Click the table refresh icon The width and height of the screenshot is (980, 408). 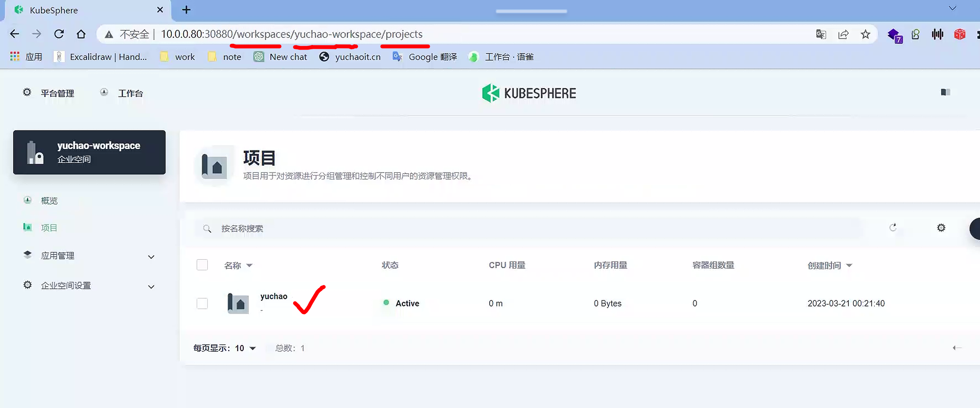click(893, 227)
